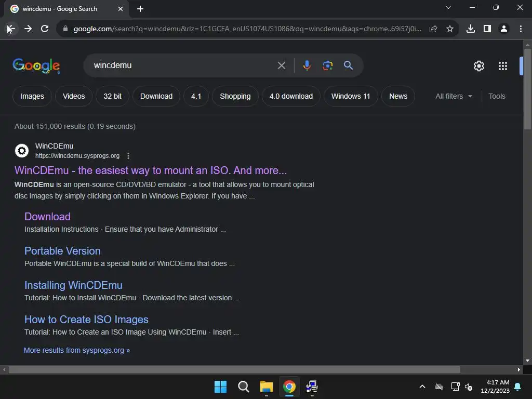Open the clock and calendar flyout
The height and width of the screenshot is (399, 532).
495,387
